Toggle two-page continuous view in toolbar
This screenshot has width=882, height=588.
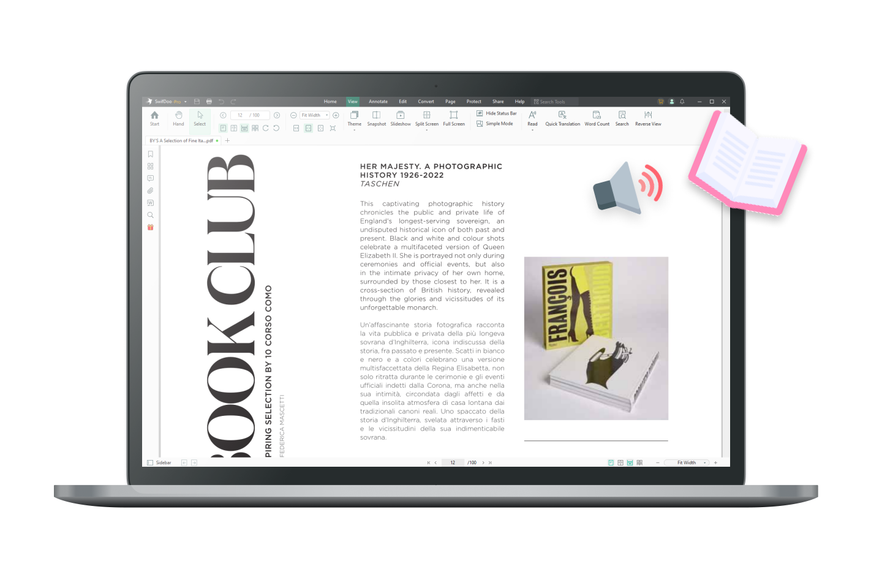(x=255, y=128)
